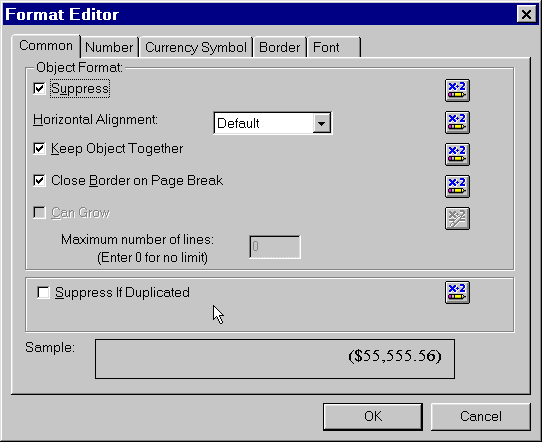The image size is (542, 442).
Task: Disable Close Border on Page Break
Action: (39, 180)
